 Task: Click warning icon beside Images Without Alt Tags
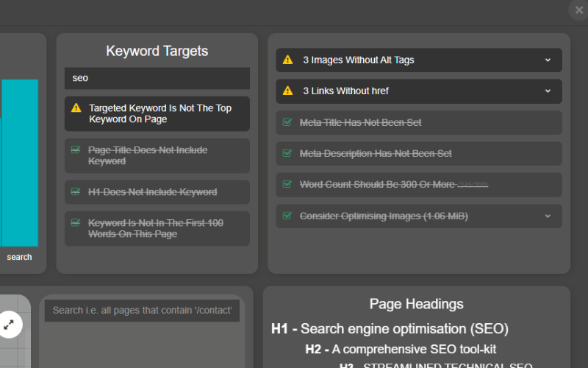tap(287, 60)
